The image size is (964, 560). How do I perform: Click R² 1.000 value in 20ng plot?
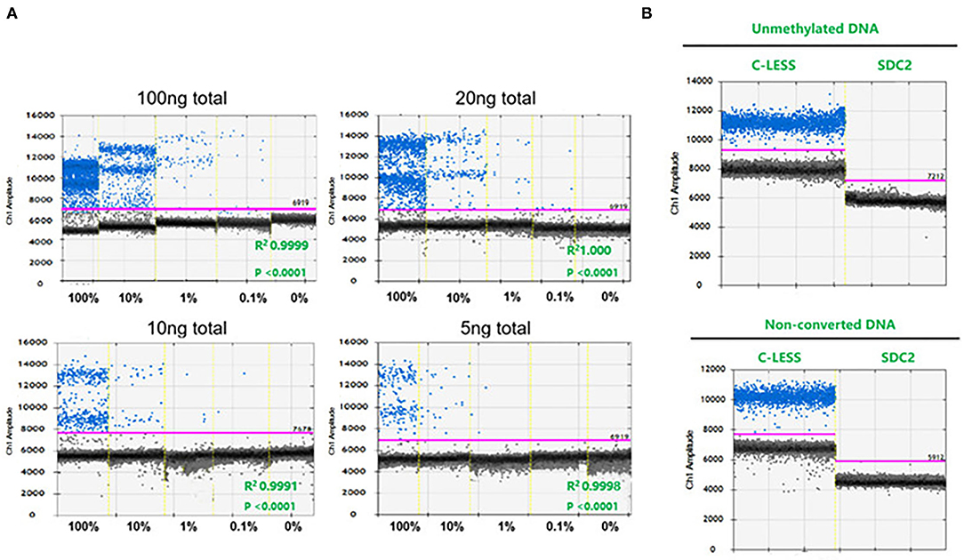tap(589, 250)
